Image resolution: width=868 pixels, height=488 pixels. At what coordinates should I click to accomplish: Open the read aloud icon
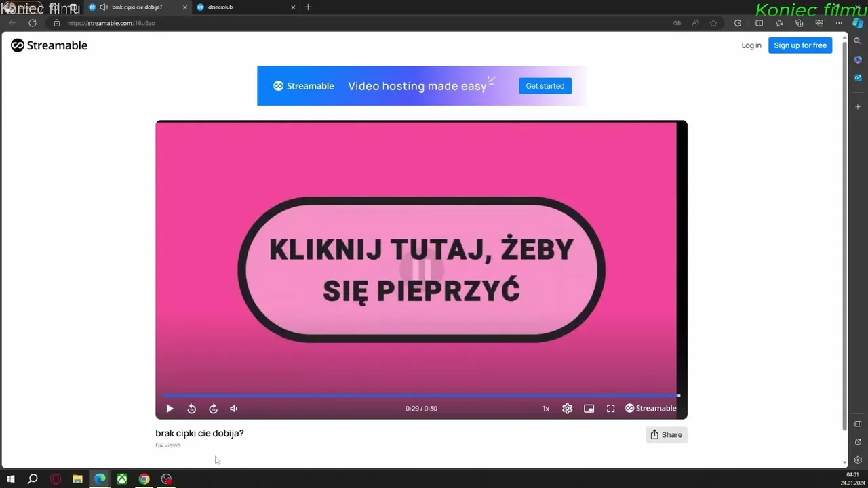pos(695,23)
